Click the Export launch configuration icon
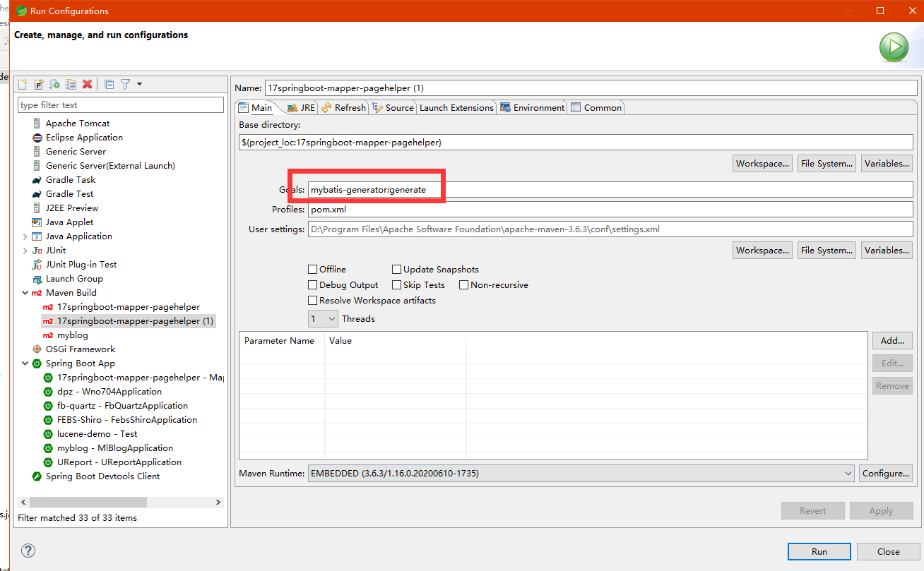This screenshot has width=924, height=571. point(54,85)
